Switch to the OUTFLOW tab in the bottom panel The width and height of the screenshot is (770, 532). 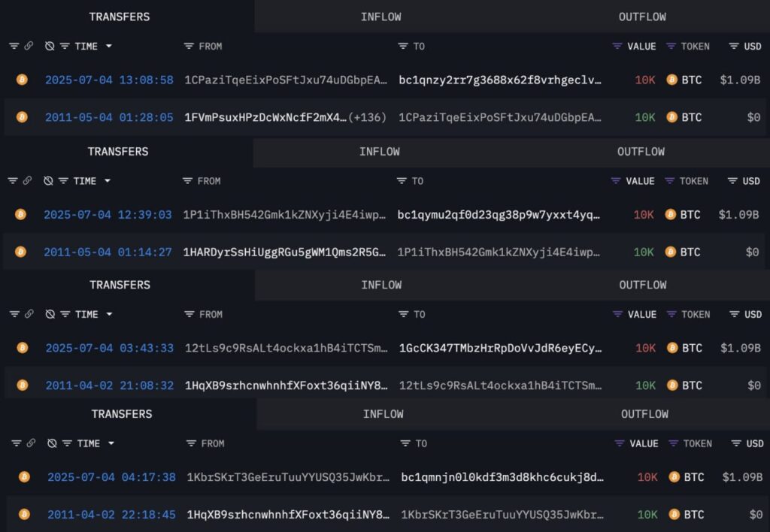644,414
